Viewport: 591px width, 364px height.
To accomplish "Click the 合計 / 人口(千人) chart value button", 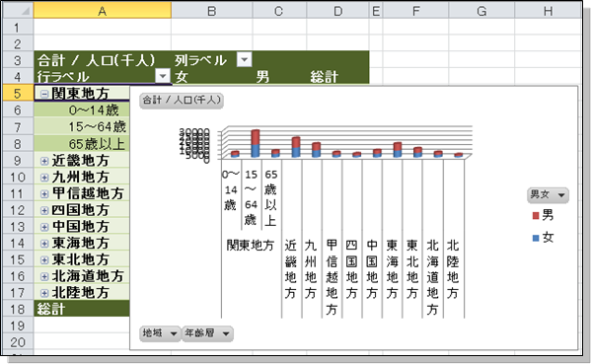I will click(x=182, y=101).
